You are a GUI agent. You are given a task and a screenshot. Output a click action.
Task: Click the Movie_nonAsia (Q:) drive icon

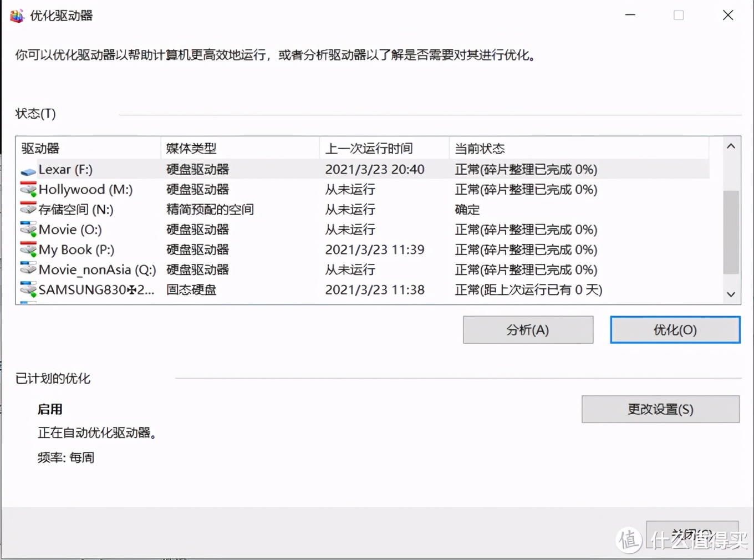coord(28,270)
